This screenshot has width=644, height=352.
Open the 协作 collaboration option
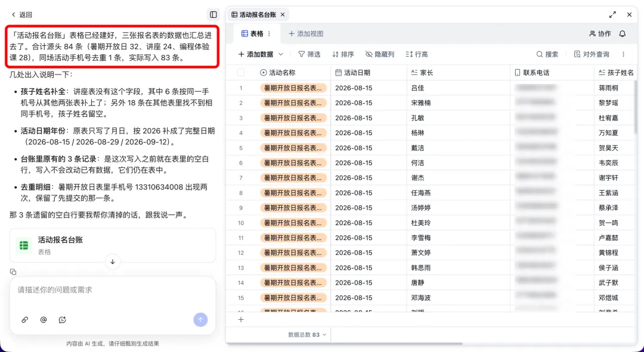tap(600, 33)
